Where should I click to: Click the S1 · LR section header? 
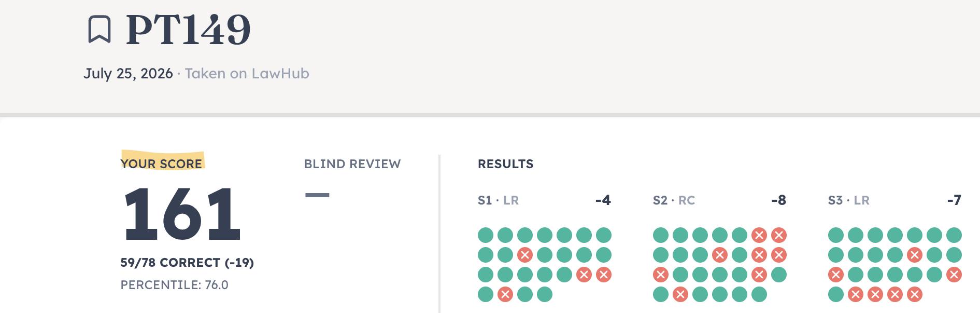click(498, 200)
